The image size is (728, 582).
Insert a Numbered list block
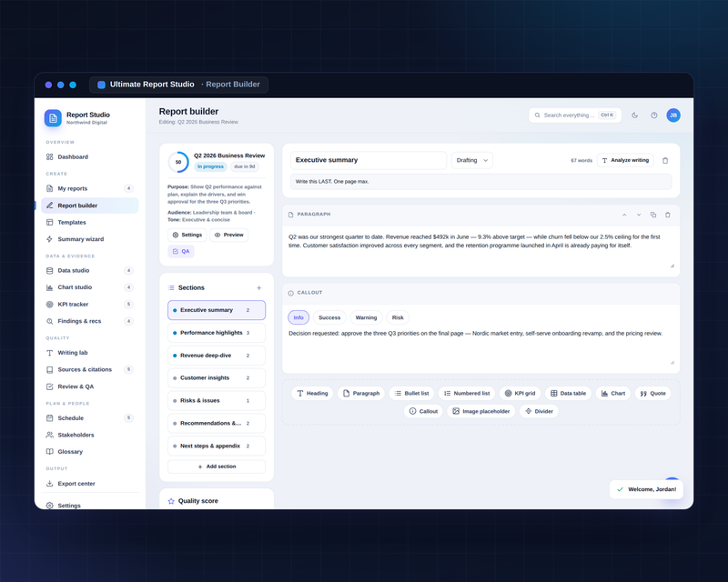tap(467, 393)
